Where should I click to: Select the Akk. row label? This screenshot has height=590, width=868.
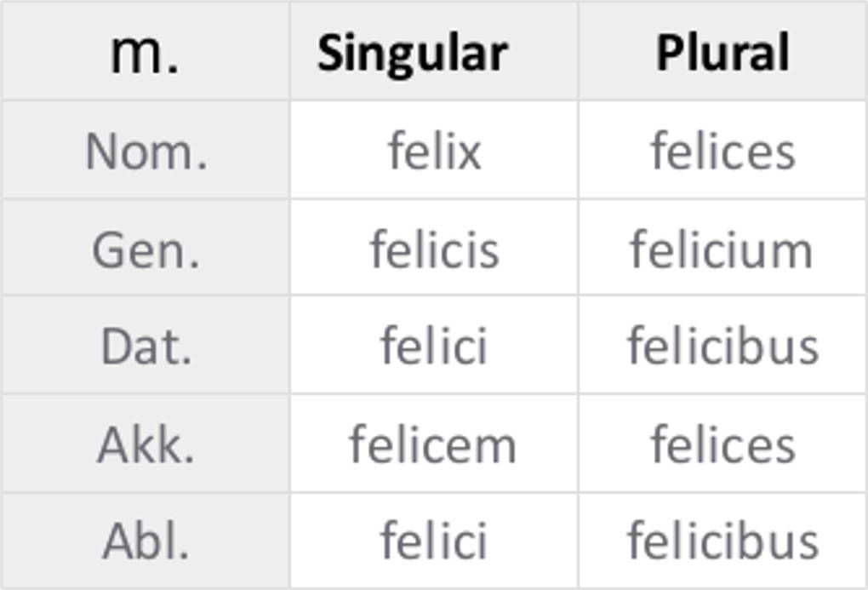click(x=146, y=444)
